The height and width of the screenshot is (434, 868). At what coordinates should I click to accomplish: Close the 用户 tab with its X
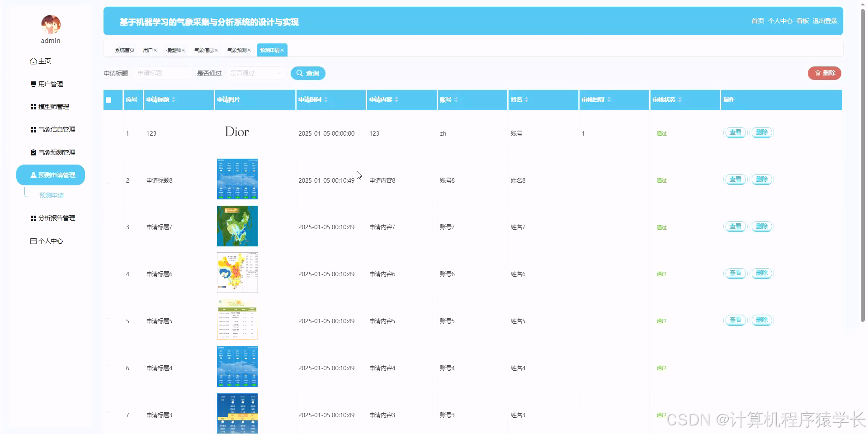(x=155, y=50)
